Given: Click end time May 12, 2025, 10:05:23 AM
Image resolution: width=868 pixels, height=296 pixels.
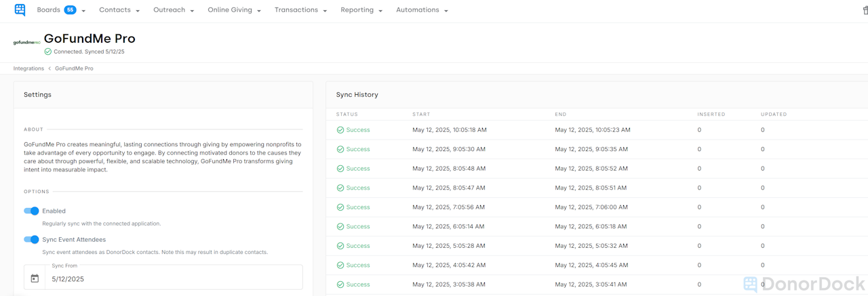Looking at the screenshot, I should pyautogui.click(x=593, y=130).
